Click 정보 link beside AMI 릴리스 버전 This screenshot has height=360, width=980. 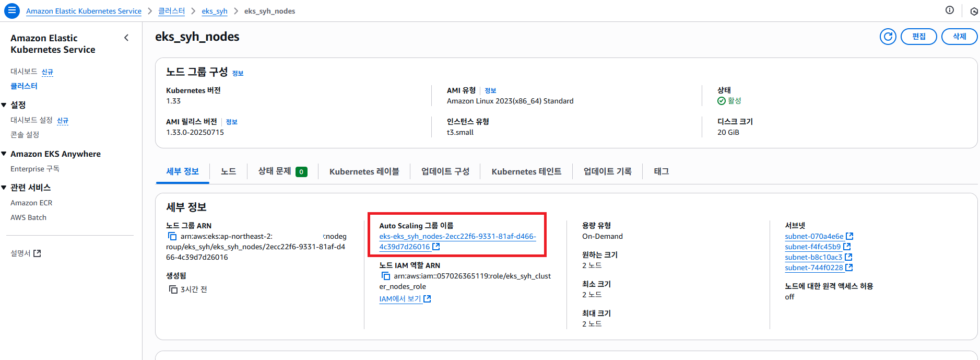(x=232, y=122)
